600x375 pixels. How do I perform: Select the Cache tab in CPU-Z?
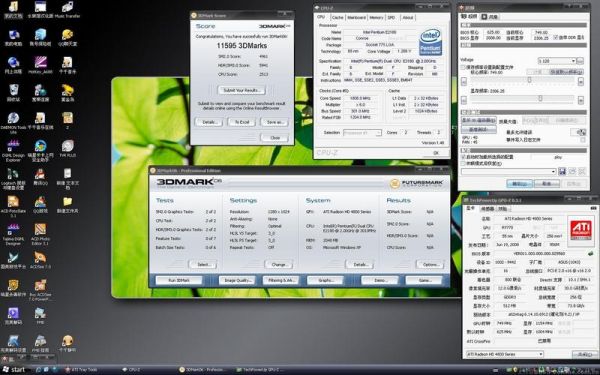pyautogui.click(x=337, y=18)
